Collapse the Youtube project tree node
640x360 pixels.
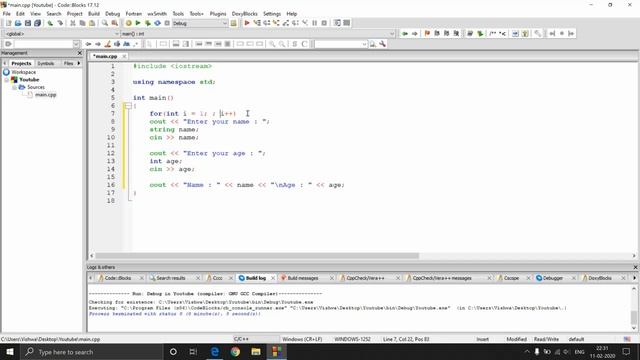click(7, 80)
